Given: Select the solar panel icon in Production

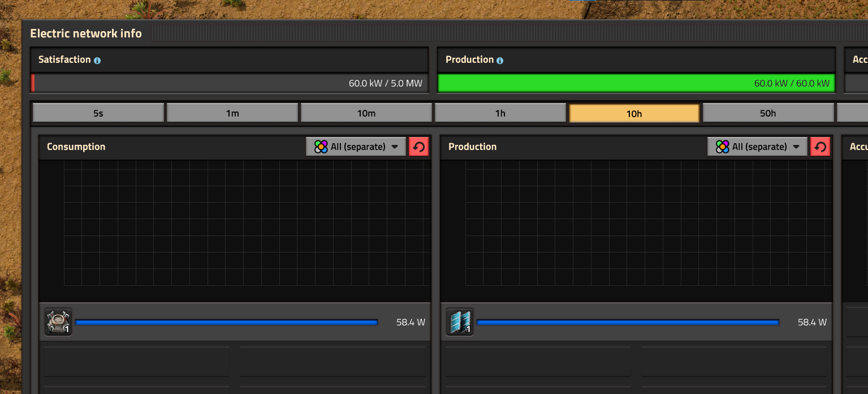Looking at the screenshot, I should pos(460,322).
